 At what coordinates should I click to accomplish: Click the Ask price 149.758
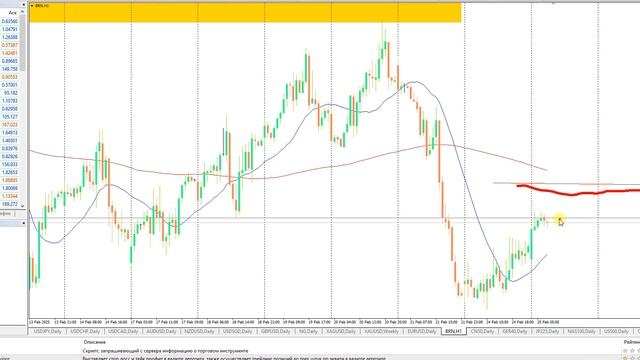click(x=10, y=69)
